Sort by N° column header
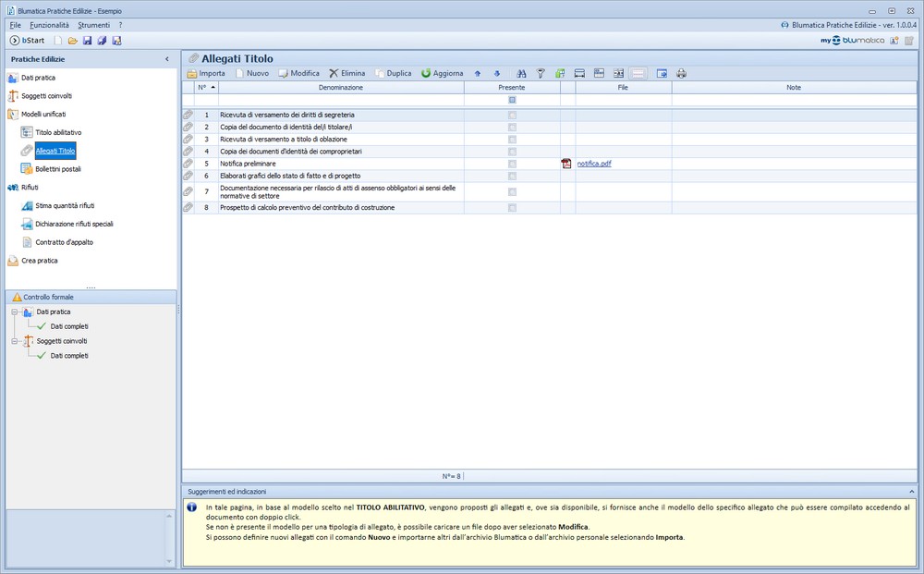 pyautogui.click(x=206, y=87)
